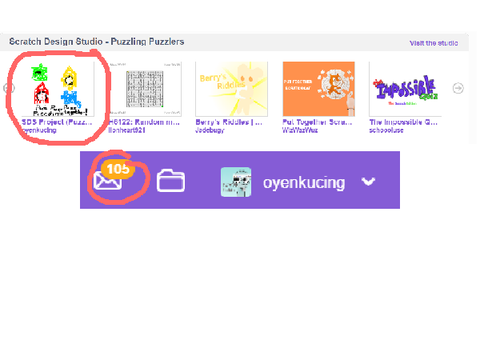480x360 pixels.
Task: Click the oyenkucing username in navbar
Action: (304, 182)
